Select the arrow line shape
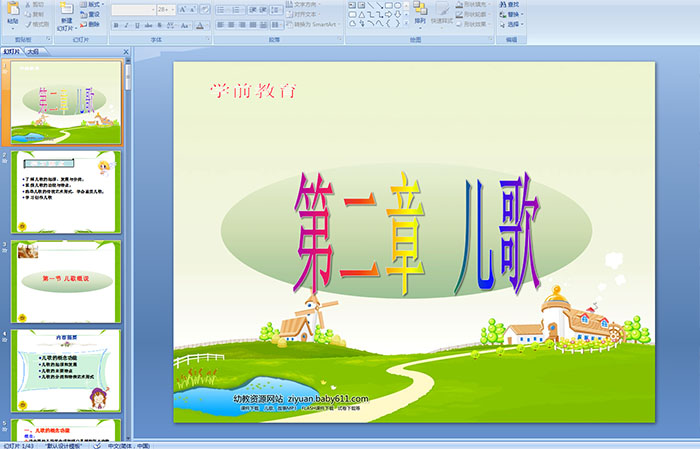Image resolution: width=700 pixels, height=449 pixels. [380, 5]
